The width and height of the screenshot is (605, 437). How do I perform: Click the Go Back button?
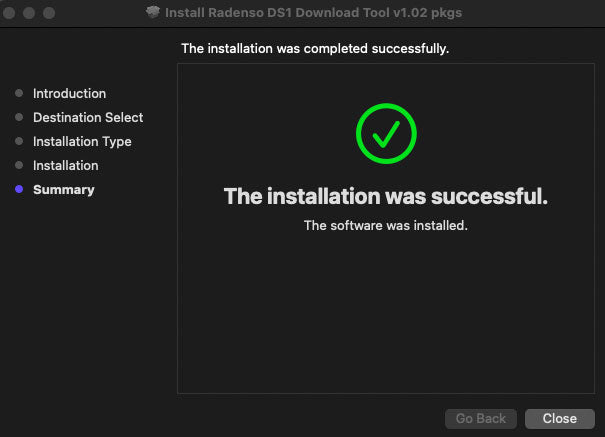pyautogui.click(x=480, y=418)
